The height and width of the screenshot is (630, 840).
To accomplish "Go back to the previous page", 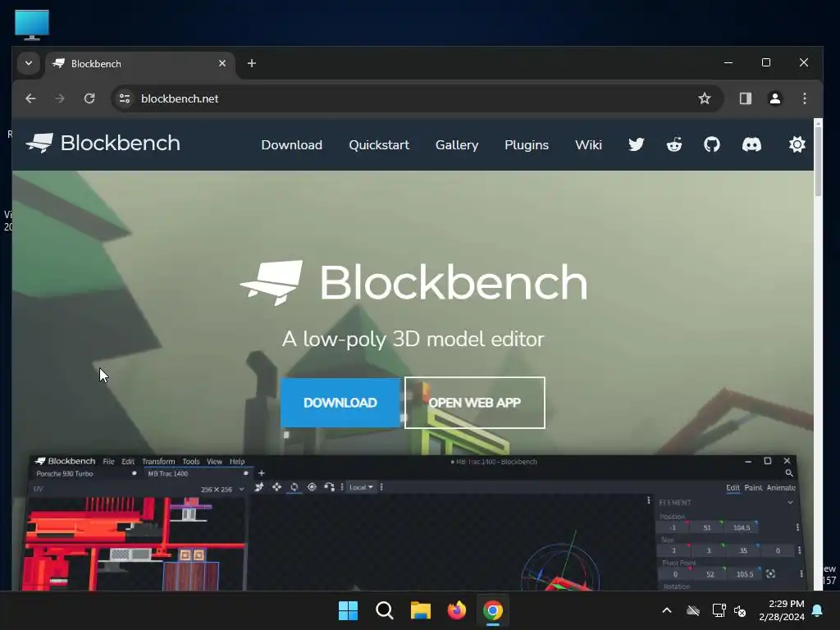I will (30, 98).
